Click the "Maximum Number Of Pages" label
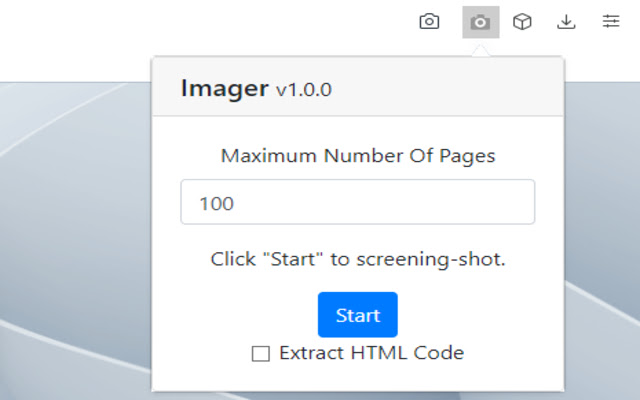This screenshot has width=640, height=400. (357, 156)
